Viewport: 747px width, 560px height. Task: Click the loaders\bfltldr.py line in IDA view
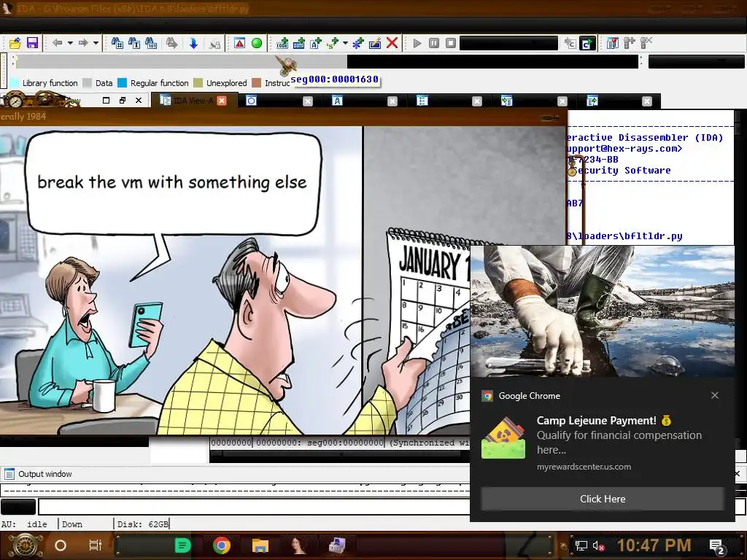[x=624, y=236]
